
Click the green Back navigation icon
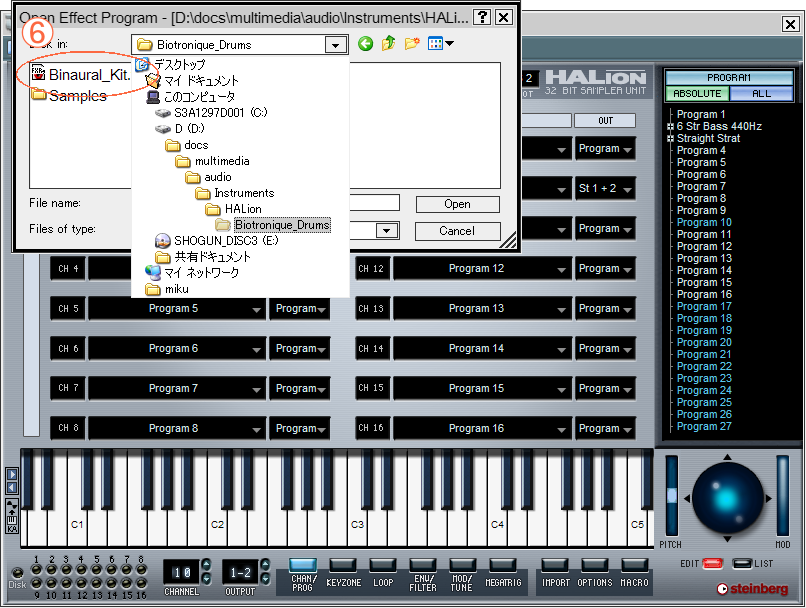click(x=365, y=44)
